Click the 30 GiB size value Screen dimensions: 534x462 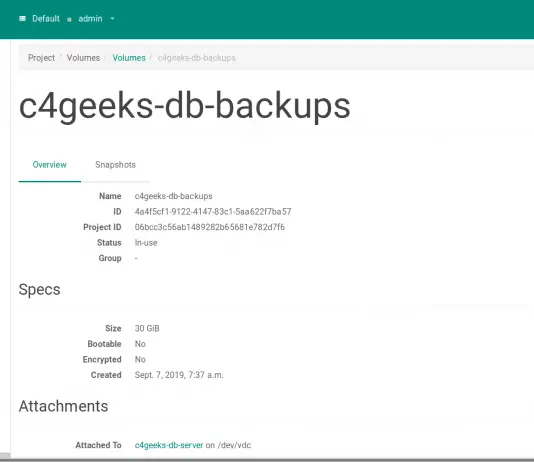pos(147,328)
